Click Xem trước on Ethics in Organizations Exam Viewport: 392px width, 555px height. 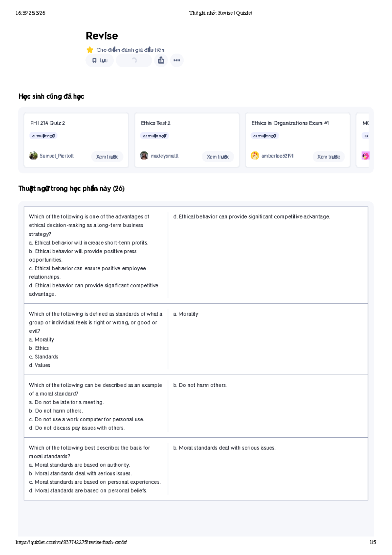pyautogui.click(x=329, y=157)
